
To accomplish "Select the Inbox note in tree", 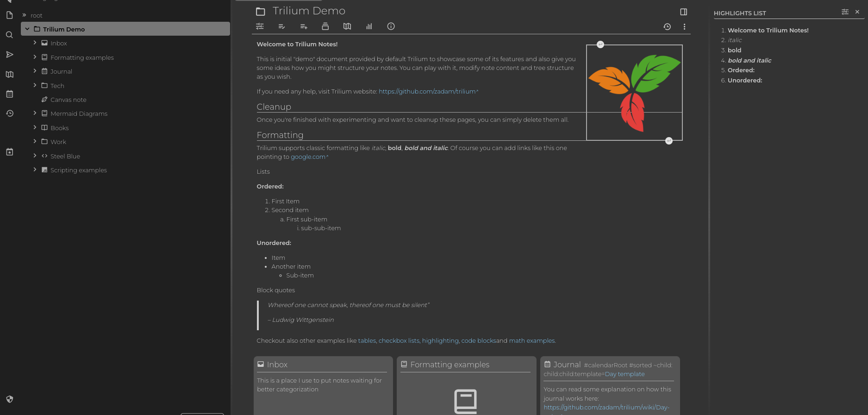I will point(59,43).
